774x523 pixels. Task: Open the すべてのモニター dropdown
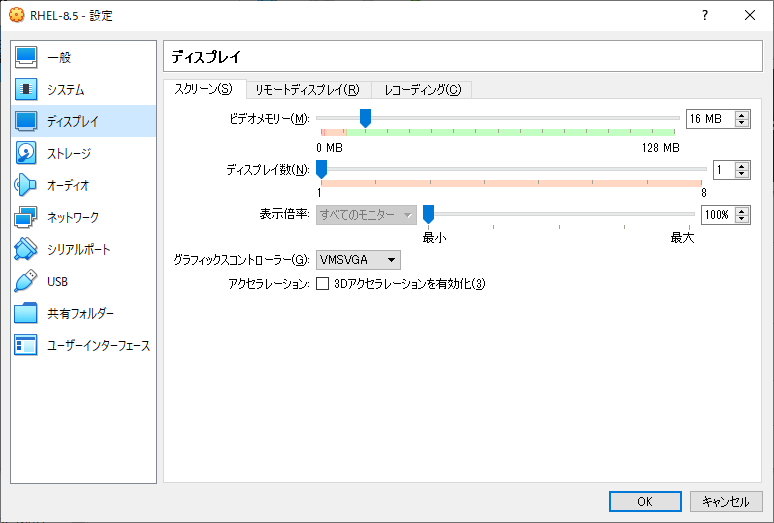[366, 215]
